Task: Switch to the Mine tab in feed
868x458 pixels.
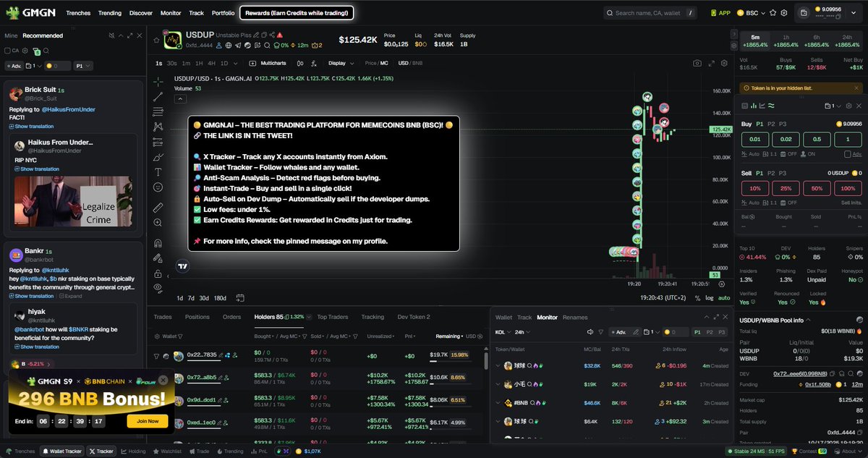Action: click(x=11, y=35)
